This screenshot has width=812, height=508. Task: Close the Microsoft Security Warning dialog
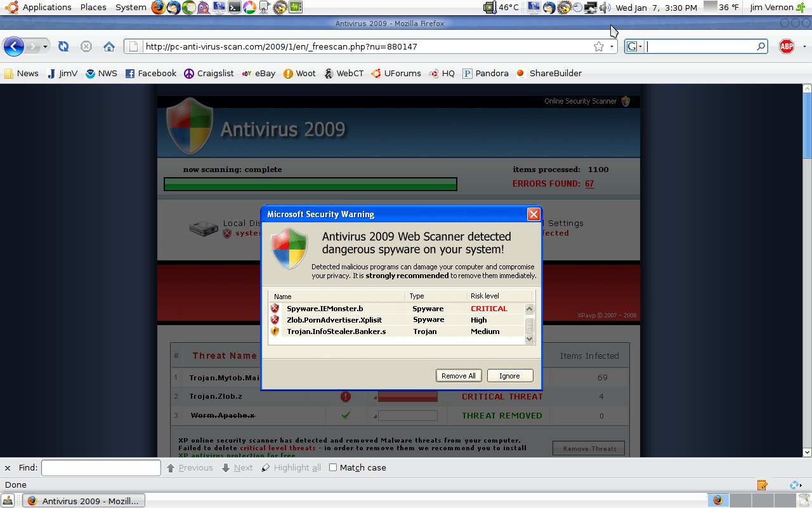[534, 214]
